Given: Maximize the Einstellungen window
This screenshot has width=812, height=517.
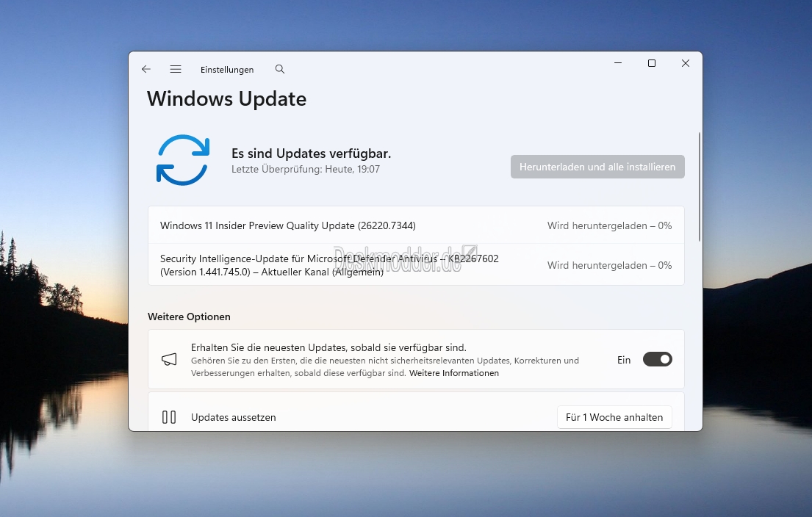Looking at the screenshot, I should tap(652, 63).
